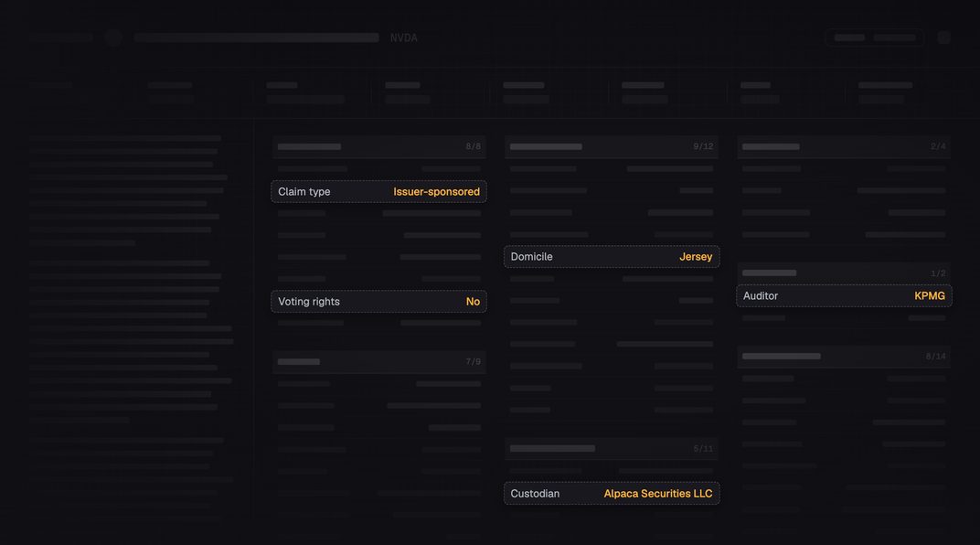
Task: Click the Voting rights No value
Action: tap(473, 302)
